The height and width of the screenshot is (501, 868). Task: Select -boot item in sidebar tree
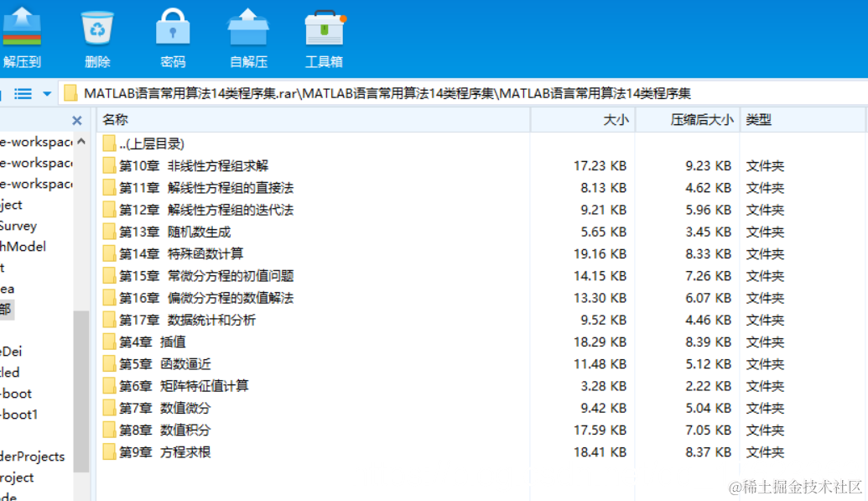16,394
